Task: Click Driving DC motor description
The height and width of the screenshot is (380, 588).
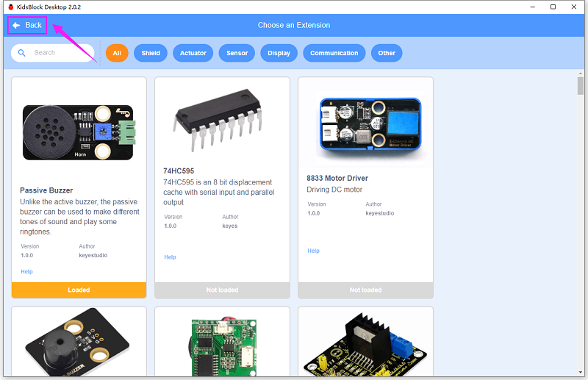Action: pyautogui.click(x=334, y=190)
